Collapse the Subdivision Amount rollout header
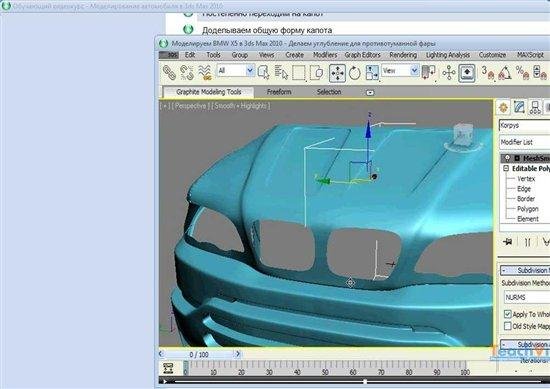Image resolution: width=550 pixels, height=389 pixels. click(x=525, y=344)
